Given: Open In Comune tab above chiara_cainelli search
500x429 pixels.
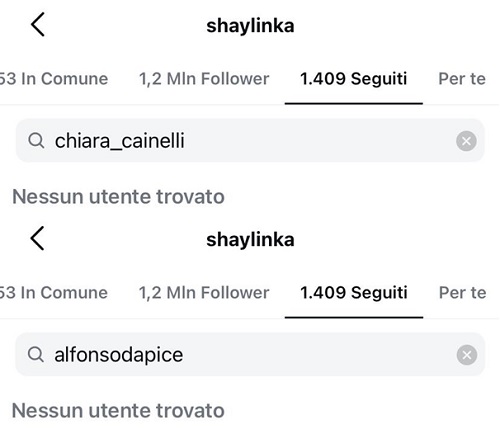Looking at the screenshot, I should coord(54,79).
